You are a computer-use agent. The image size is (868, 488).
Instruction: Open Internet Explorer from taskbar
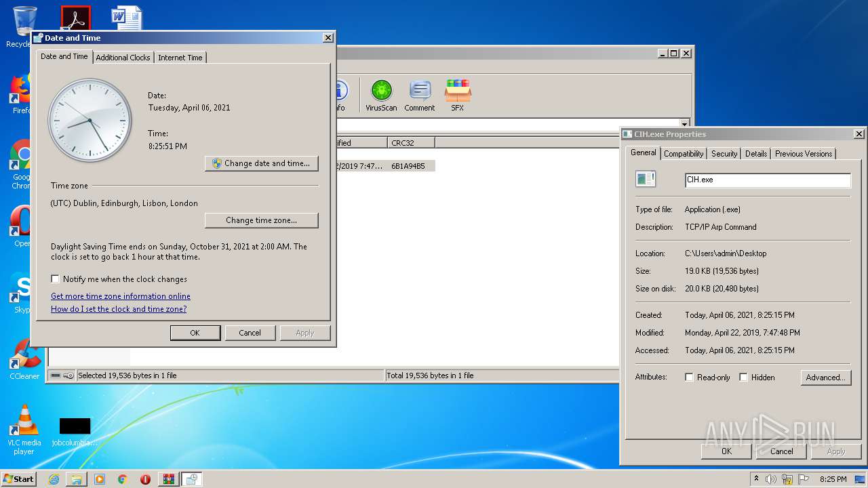click(54, 479)
